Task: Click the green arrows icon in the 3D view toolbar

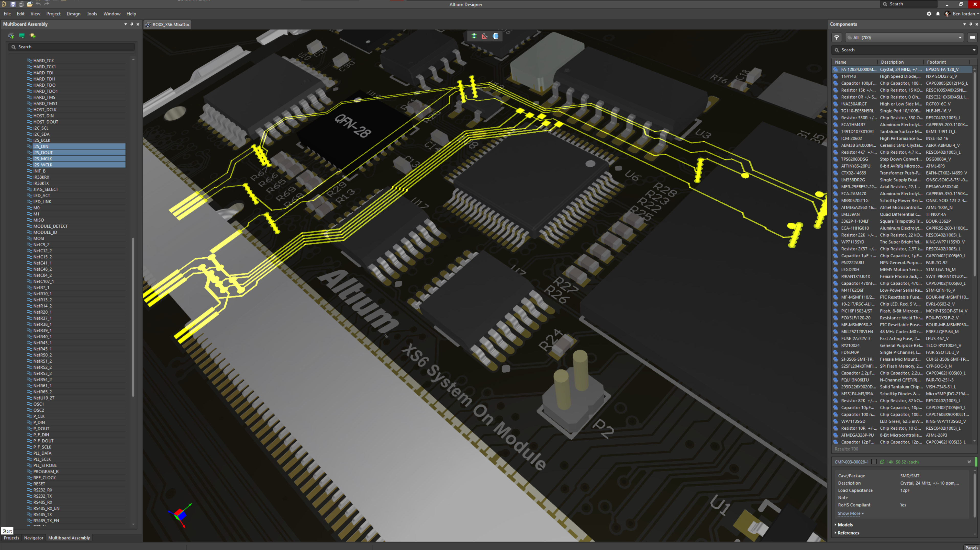Action: point(474,36)
